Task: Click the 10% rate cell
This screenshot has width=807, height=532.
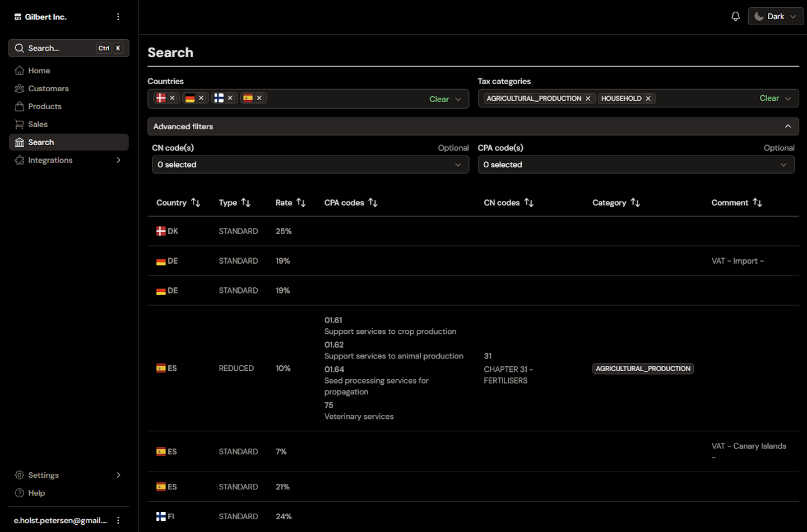Action: pyautogui.click(x=283, y=368)
